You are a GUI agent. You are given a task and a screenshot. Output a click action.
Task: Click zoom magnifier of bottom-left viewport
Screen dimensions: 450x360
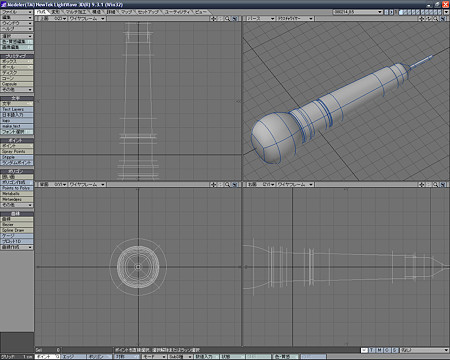point(227,184)
